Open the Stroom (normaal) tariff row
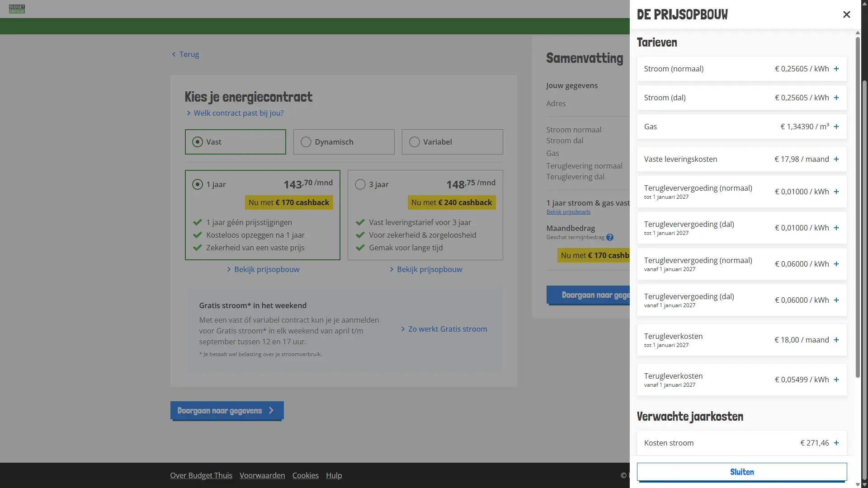 (741, 69)
